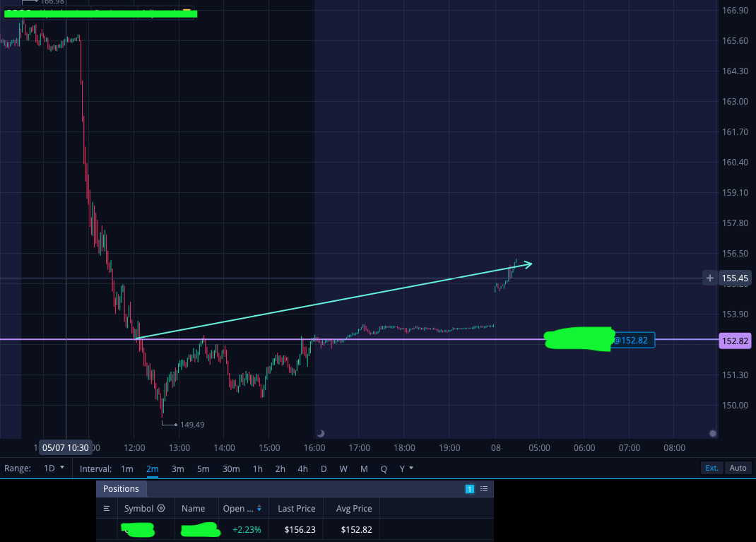Toggle Auto price scaling
Screen dimensions: 756x542
[738, 468]
